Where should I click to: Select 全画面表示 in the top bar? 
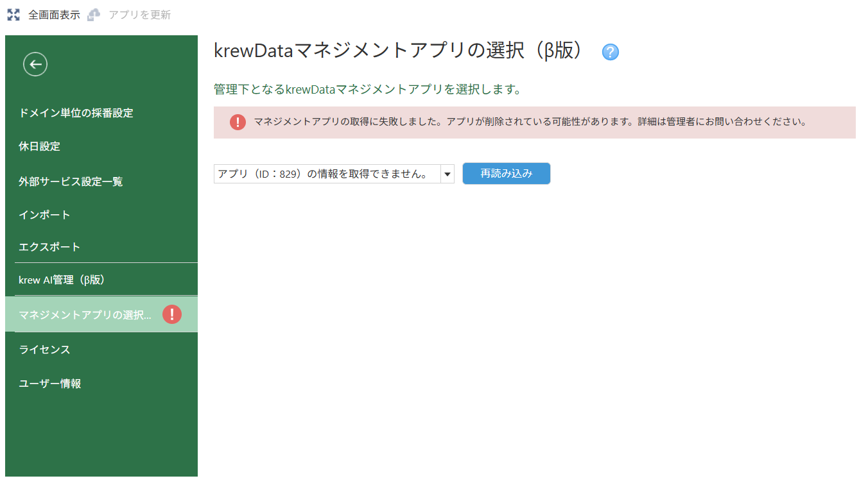(54, 15)
